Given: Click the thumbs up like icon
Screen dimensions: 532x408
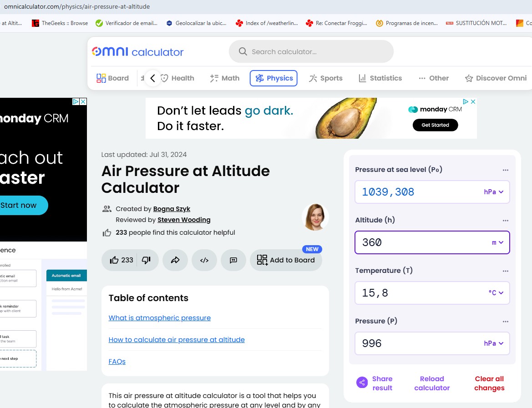Looking at the screenshot, I should point(115,260).
